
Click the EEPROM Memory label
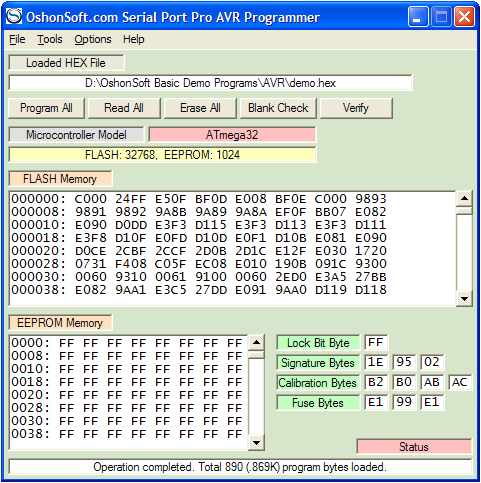coord(60,323)
